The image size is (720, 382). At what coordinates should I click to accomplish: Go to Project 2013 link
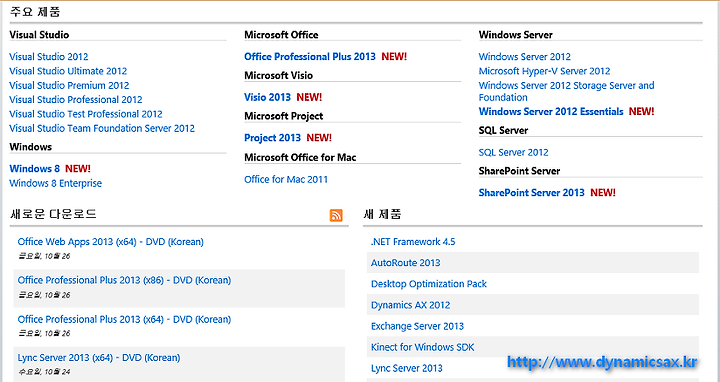pyautogui.click(x=272, y=138)
